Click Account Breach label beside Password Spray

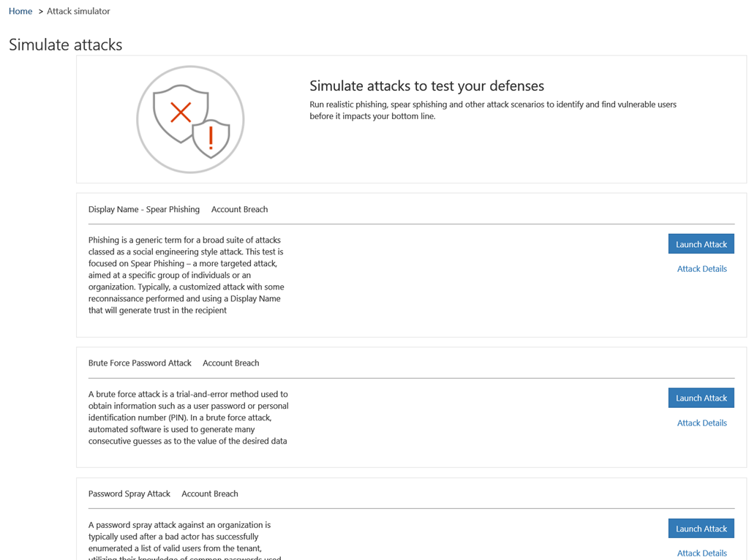tap(210, 493)
